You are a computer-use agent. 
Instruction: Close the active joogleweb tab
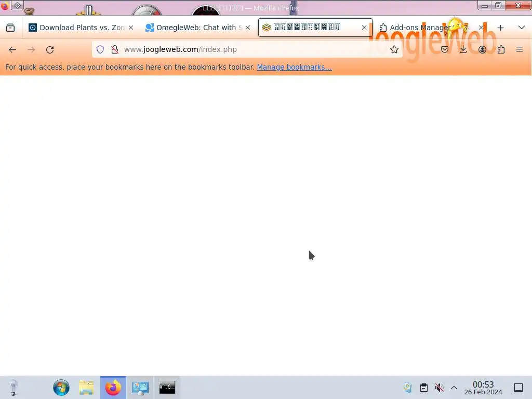[364, 28]
